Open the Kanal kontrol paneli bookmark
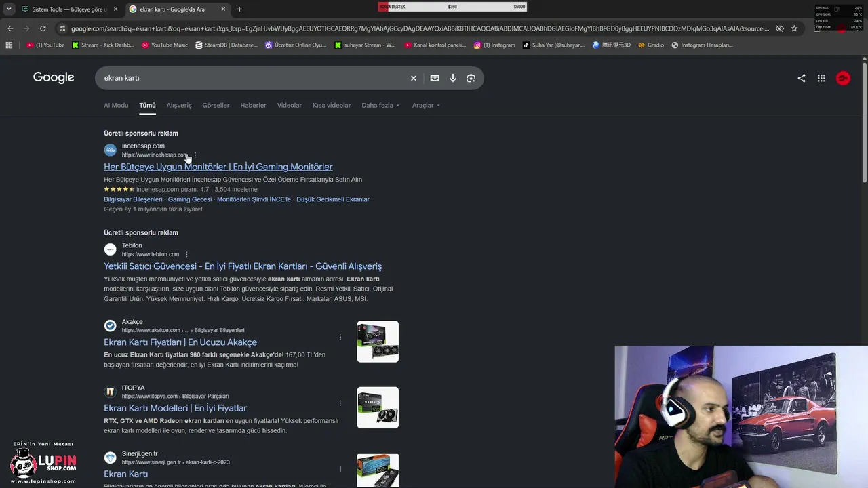The image size is (868, 488). (x=435, y=45)
